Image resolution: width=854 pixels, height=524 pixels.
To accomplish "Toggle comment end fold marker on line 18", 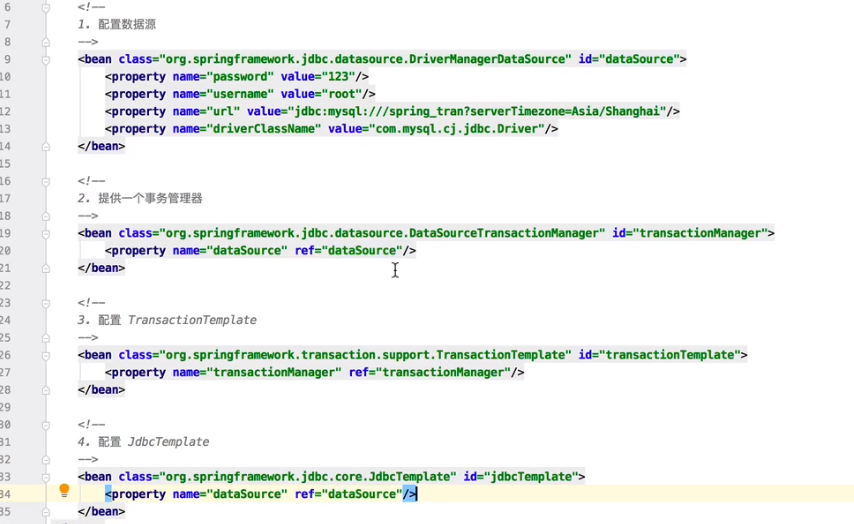I will coord(46,216).
